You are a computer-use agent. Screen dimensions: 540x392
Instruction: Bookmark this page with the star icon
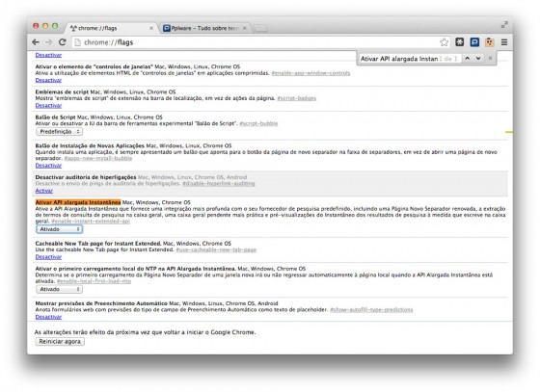coord(444,42)
